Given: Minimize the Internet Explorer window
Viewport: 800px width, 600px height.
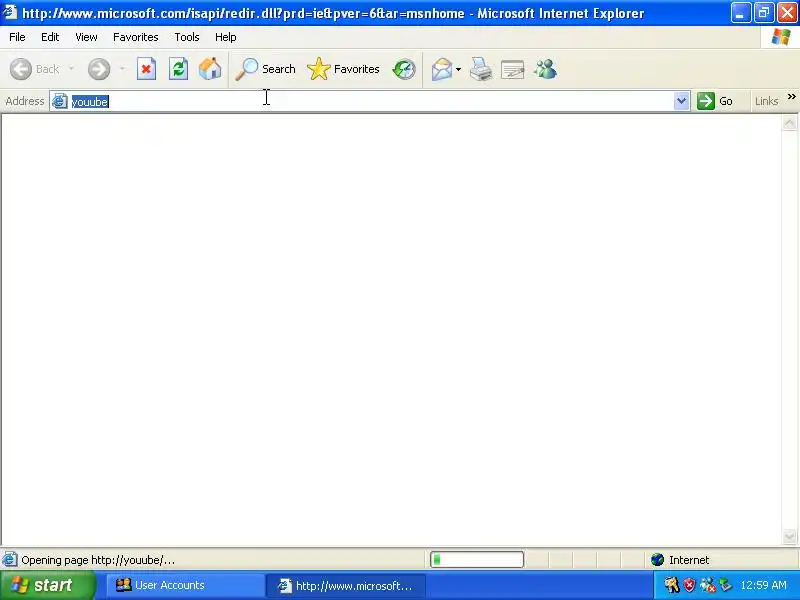Looking at the screenshot, I should click(x=740, y=13).
